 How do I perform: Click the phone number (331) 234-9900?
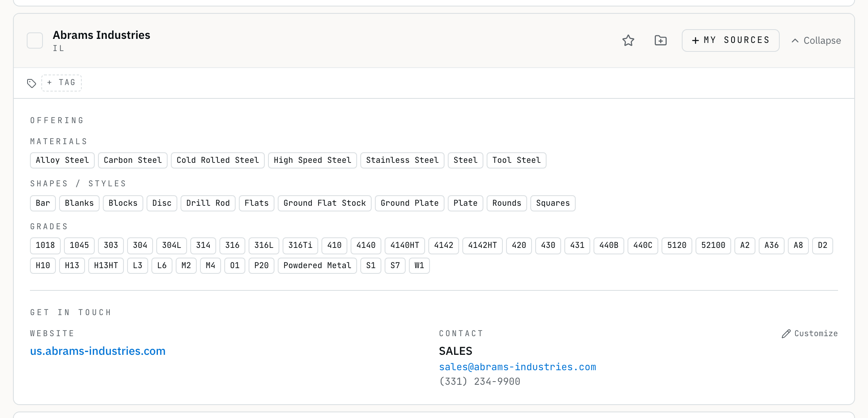480,382
